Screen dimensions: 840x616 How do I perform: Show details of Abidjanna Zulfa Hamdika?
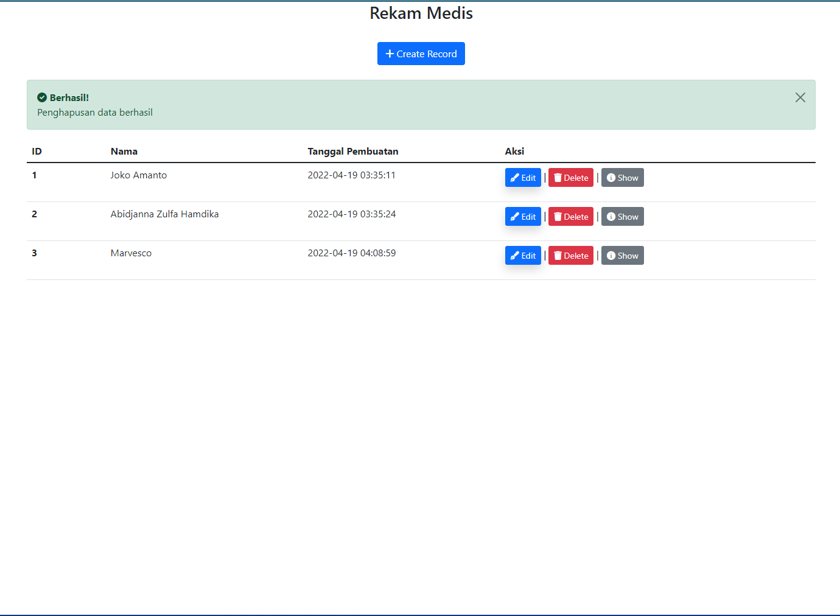pos(622,216)
